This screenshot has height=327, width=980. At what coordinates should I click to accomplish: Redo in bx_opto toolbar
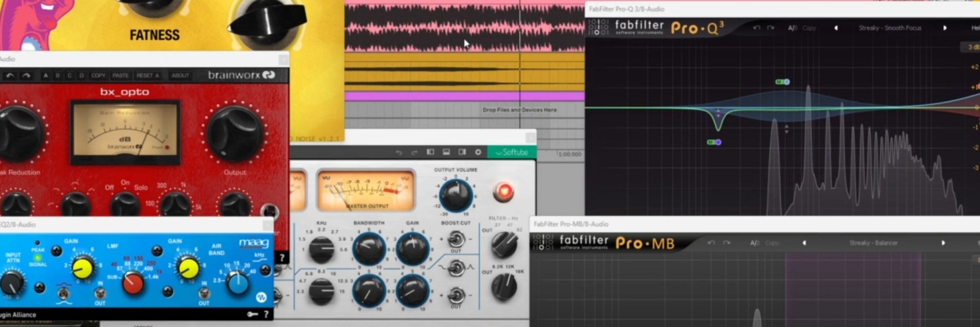click(26, 76)
